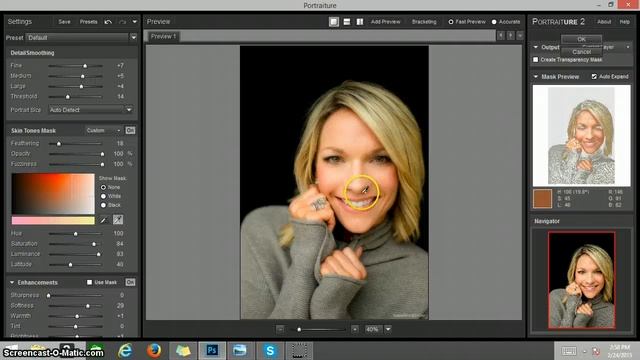The width and height of the screenshot is (640, 360).
Task: Collapse the Enhancements section
Action: click(12, 282)
